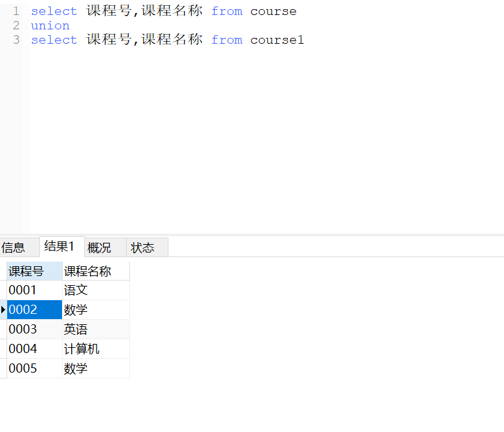Click the table name course1 in line 3

coord(277,40)
